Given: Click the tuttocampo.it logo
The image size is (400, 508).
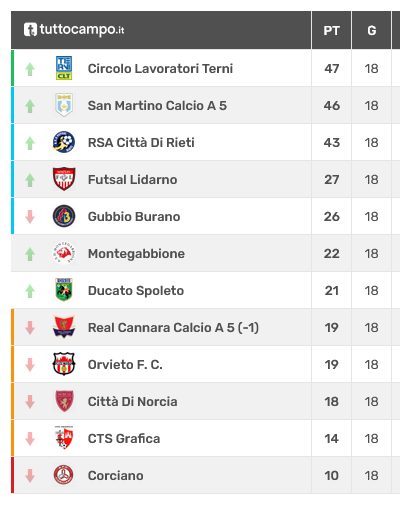Looking at the screenshot, I should point(74,29).
